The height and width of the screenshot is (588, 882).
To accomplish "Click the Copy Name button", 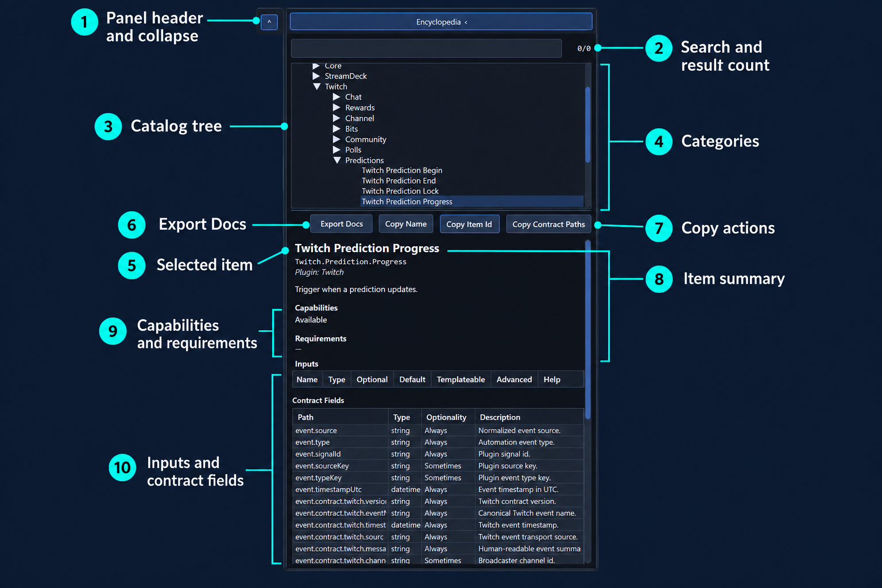I will click(405, 224).
